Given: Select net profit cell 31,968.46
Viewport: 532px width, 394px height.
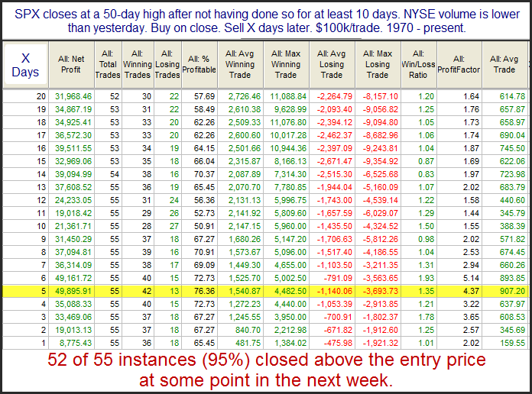Looking at the screenshot, I should click(73, 96).
